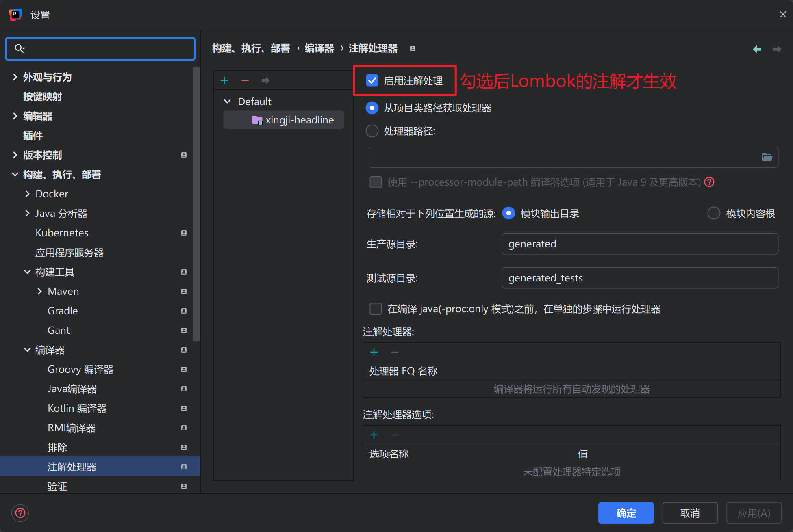Enable running processors in separate -proc:only step
Image resolution: width=793 pixels, height=532 pixels.
(376, 309)
